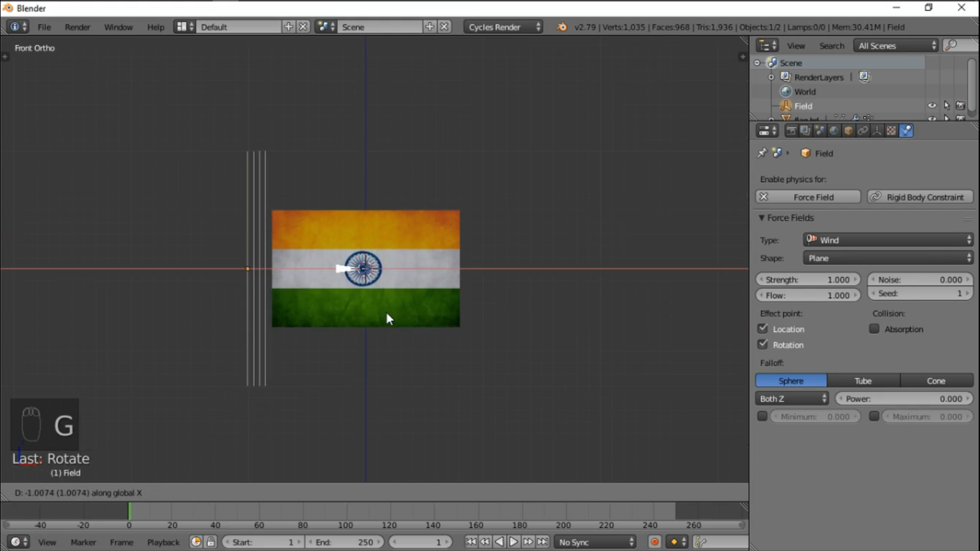Delete the Scene with X button
This screenshot has width=980, height=551.
(x=445, y=27)
